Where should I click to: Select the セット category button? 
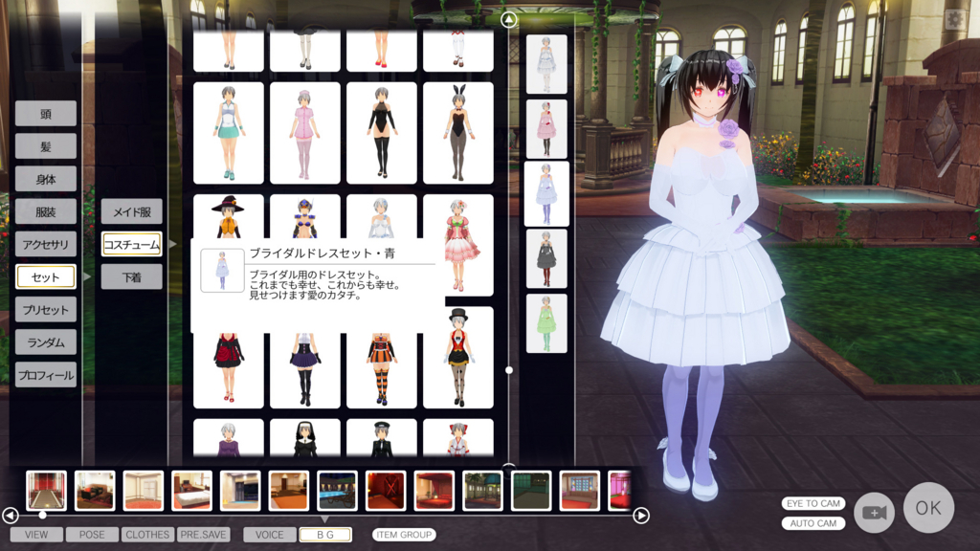coord(46,276)
